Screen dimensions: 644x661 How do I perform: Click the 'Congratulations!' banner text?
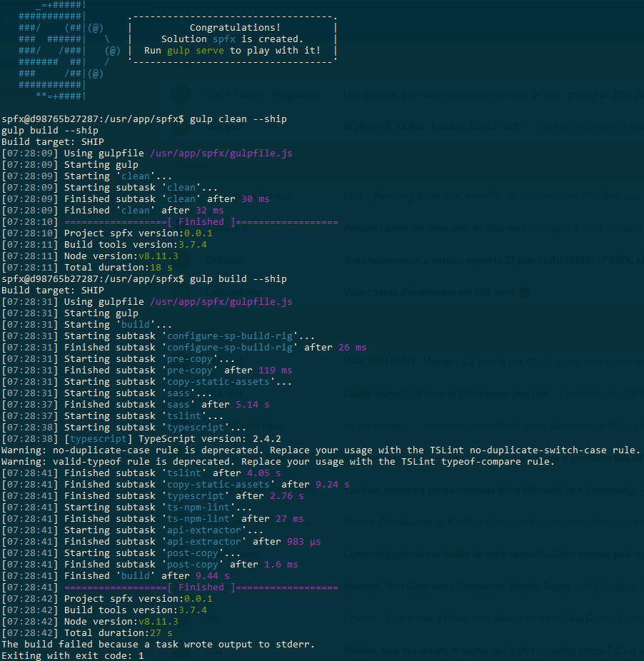pyautogui.click(x=235, y=27)
